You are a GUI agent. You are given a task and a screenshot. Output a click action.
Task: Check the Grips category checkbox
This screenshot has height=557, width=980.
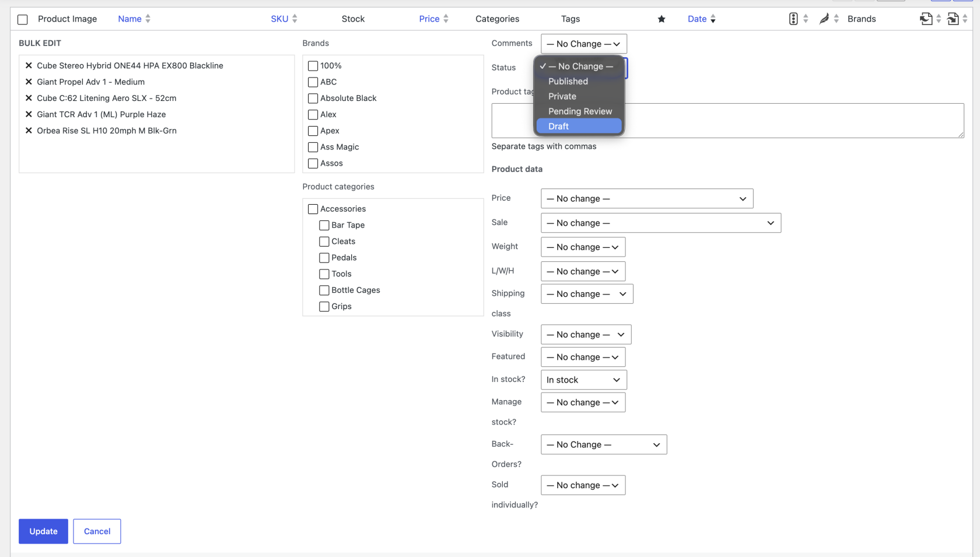[324, 307]
